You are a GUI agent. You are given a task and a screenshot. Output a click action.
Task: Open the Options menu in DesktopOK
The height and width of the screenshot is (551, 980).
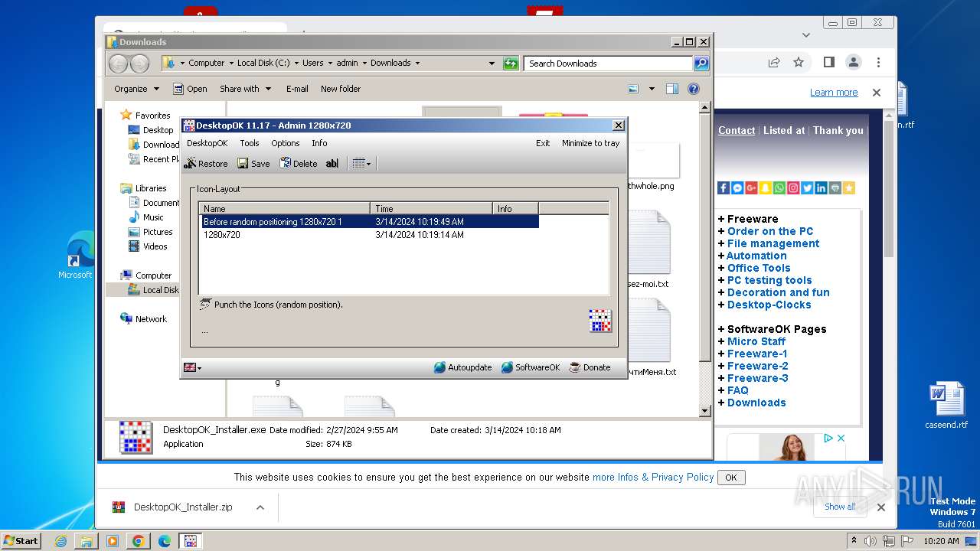286,143
